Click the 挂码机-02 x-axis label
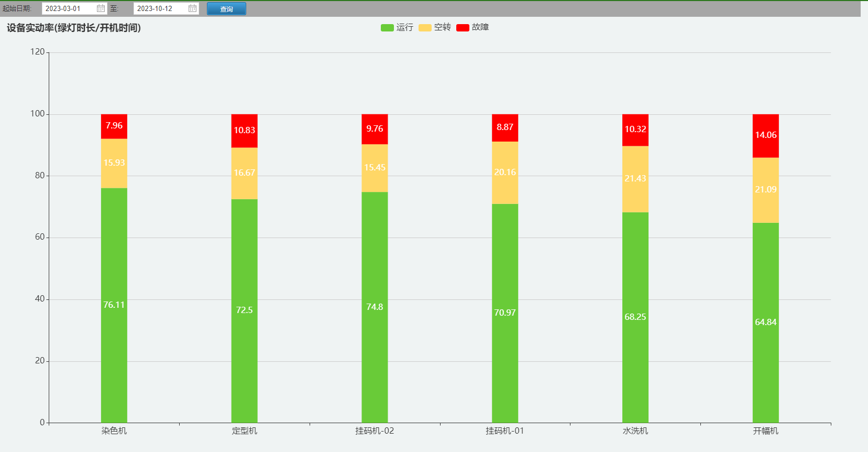The width and height of the screenshot is (868, 452). 375,431
